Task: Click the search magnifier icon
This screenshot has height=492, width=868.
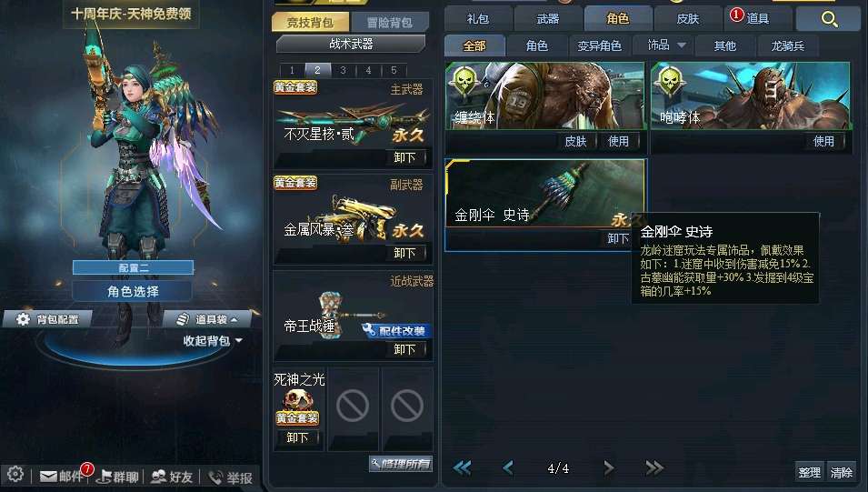Action: [x=829, y=19]
